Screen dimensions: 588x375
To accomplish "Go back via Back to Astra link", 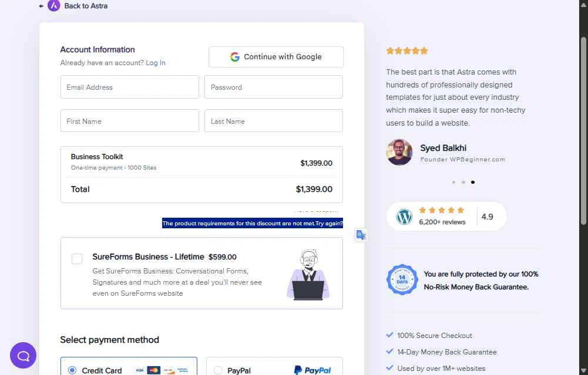I will (86, 6).
